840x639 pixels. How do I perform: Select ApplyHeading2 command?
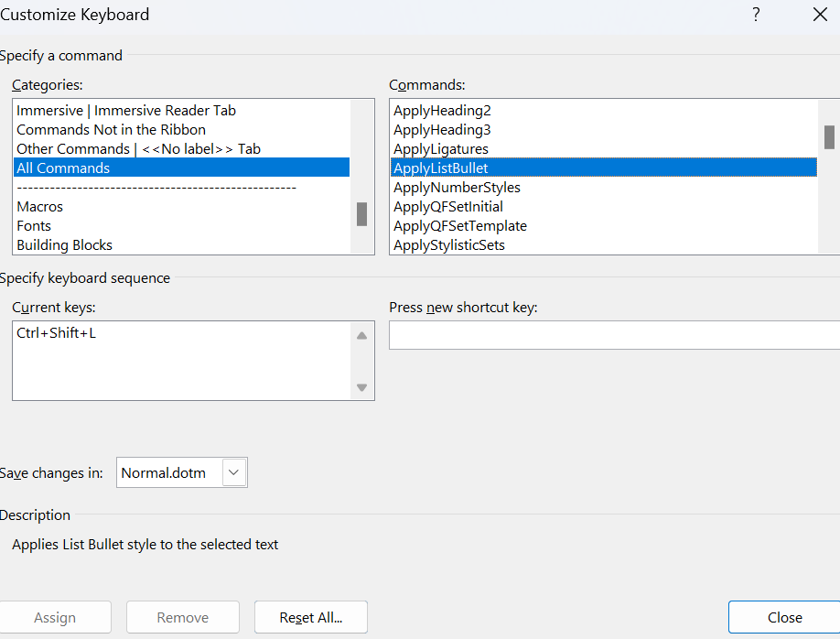tap(443, 111)
